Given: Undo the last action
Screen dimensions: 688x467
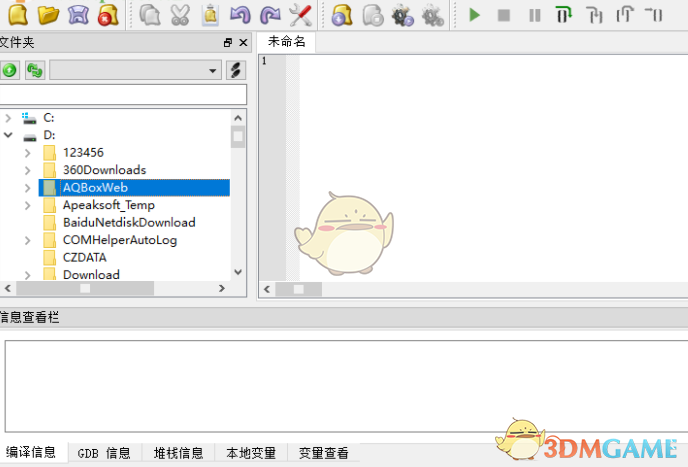Looking at the screenshot, I should pyautogui.click(x=240, y=15).
